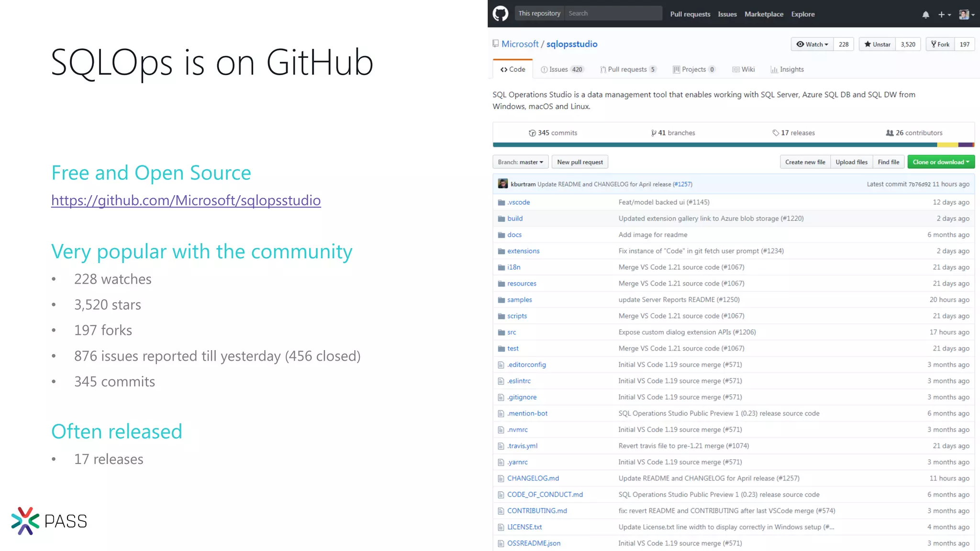The width and height of the screenshot is (980, 551).
Task: Select the Code tab
Action: coord(512,69)
